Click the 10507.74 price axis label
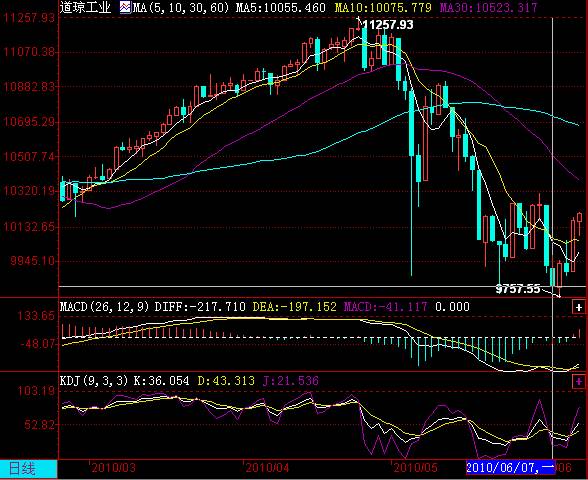The height and width of the screenshot is (480, 588). click(29, 156)
